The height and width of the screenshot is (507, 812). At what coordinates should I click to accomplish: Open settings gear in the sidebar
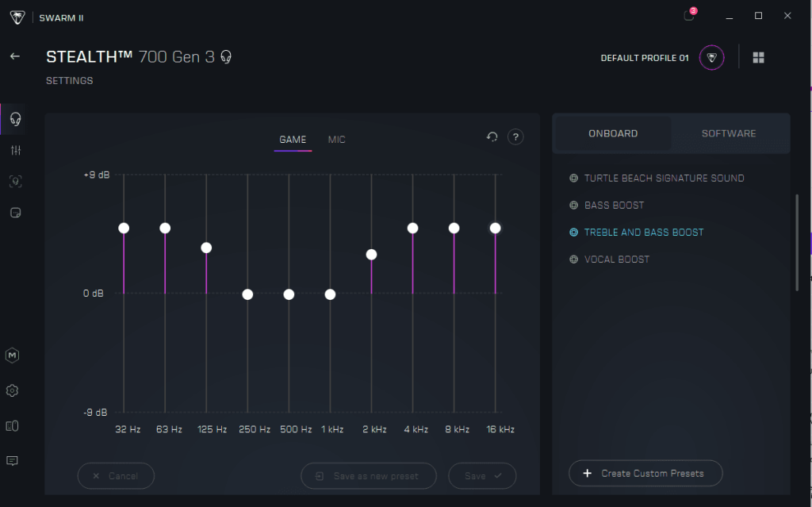(13, 390)
